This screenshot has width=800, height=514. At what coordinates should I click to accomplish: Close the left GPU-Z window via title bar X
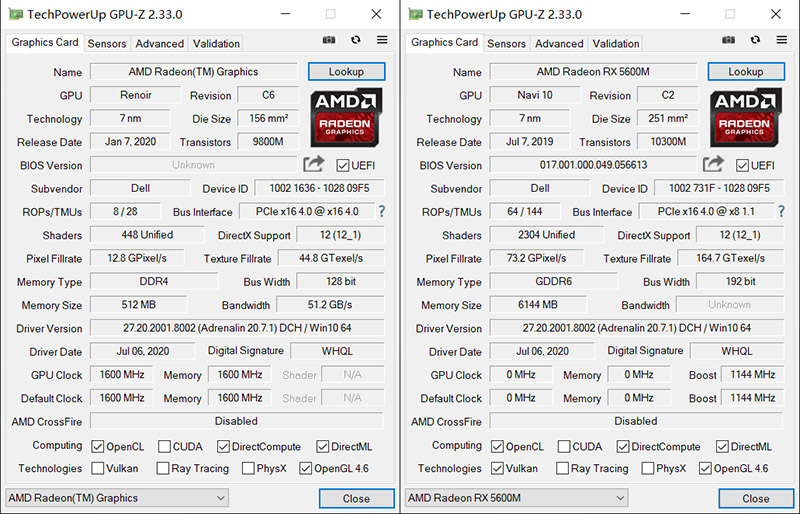click(377, 14)
